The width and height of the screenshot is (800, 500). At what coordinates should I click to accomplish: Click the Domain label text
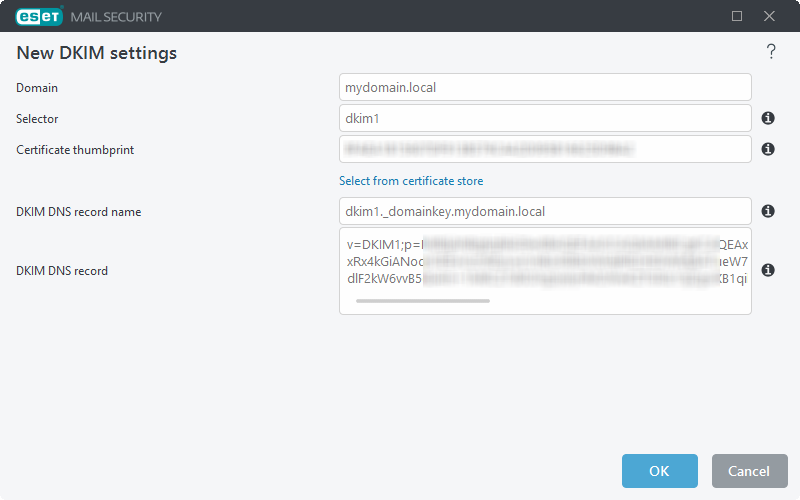pyautogui.click(x=37, y=88)
